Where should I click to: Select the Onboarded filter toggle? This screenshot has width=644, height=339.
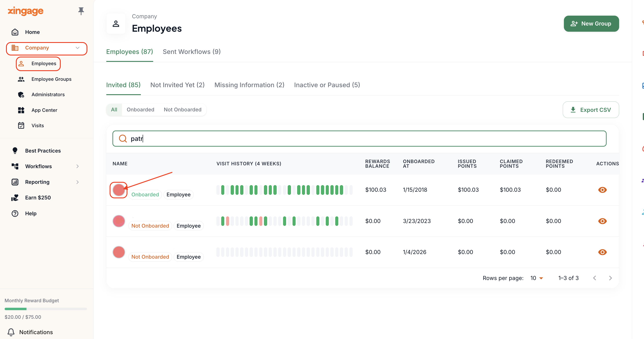pos(140,109)
